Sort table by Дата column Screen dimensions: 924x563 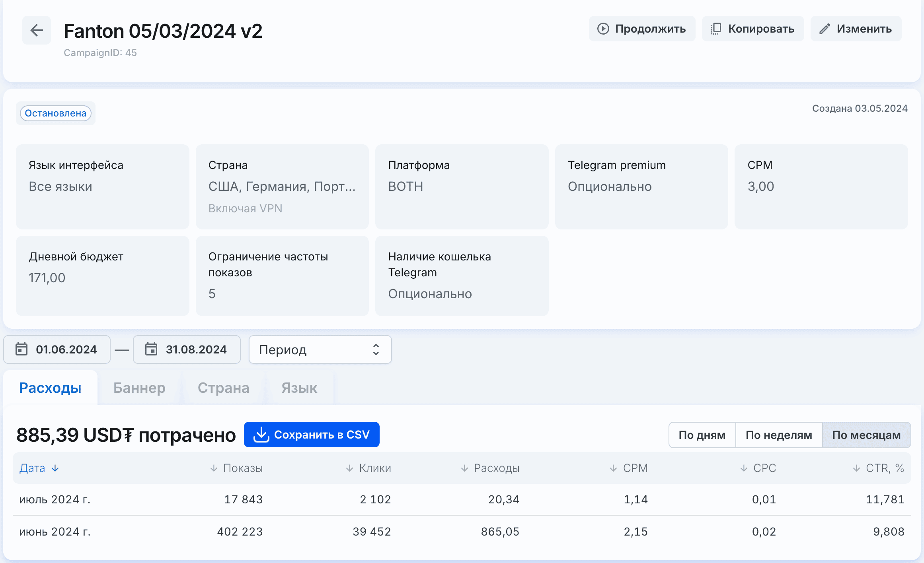pos(39,468)
